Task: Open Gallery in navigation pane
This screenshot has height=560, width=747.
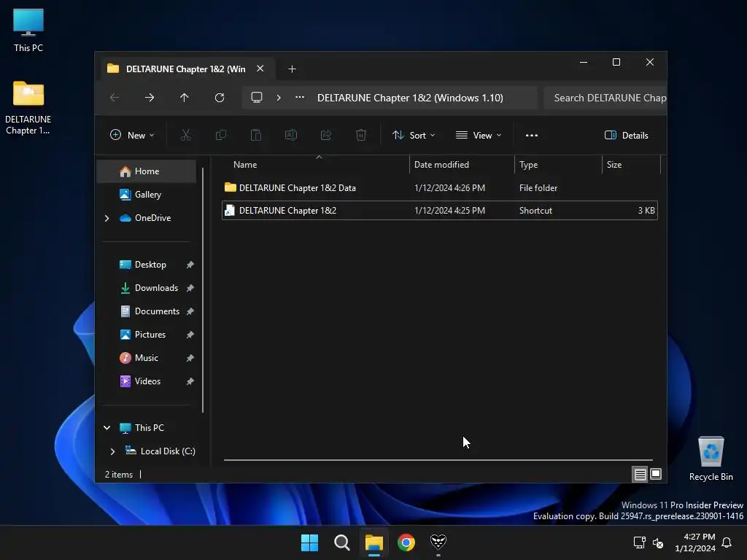Action: [x=147, y=194]
